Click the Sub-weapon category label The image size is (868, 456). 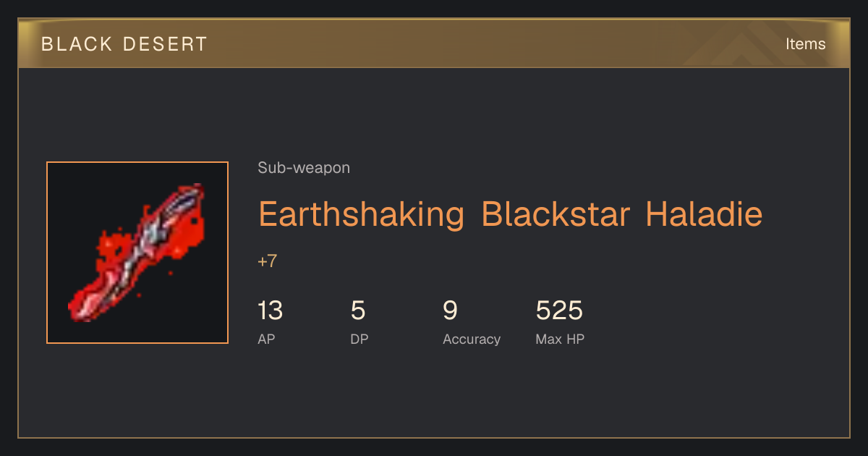[304, 168]
